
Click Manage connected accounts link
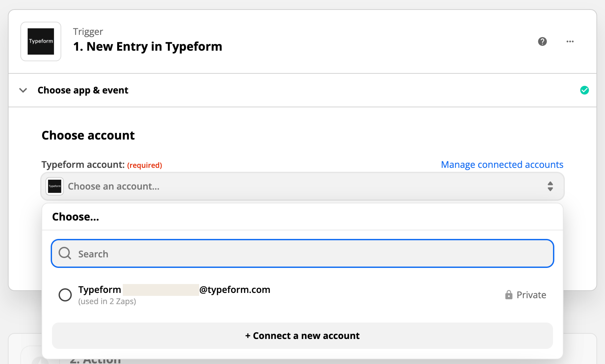502,164
